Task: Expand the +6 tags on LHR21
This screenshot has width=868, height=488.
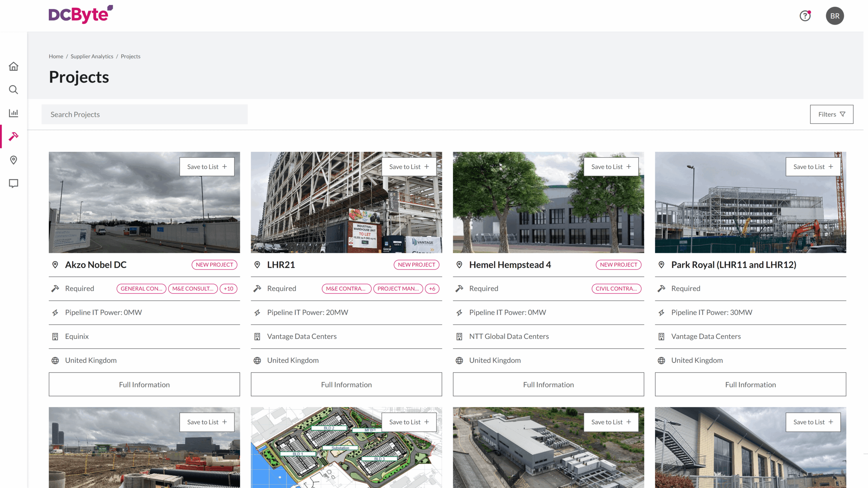Action: point(432,289)
